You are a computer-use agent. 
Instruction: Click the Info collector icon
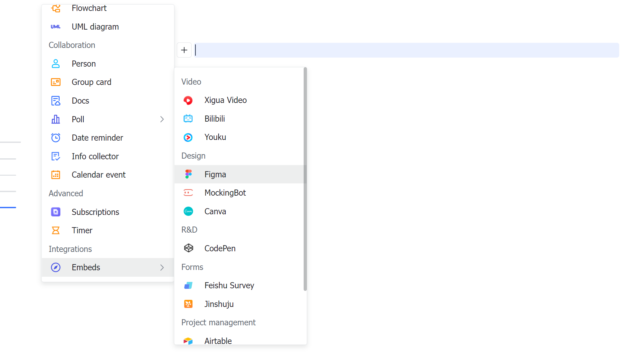56,156
